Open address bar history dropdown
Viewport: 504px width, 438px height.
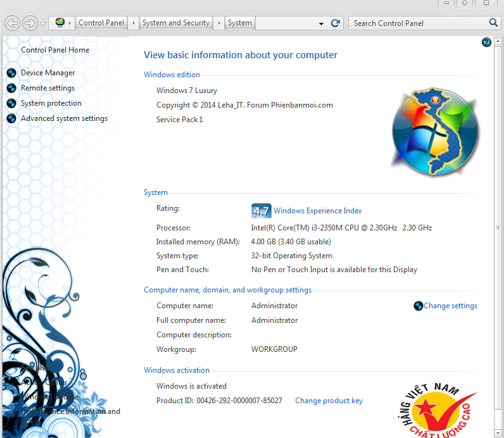[x=321, y=24]
